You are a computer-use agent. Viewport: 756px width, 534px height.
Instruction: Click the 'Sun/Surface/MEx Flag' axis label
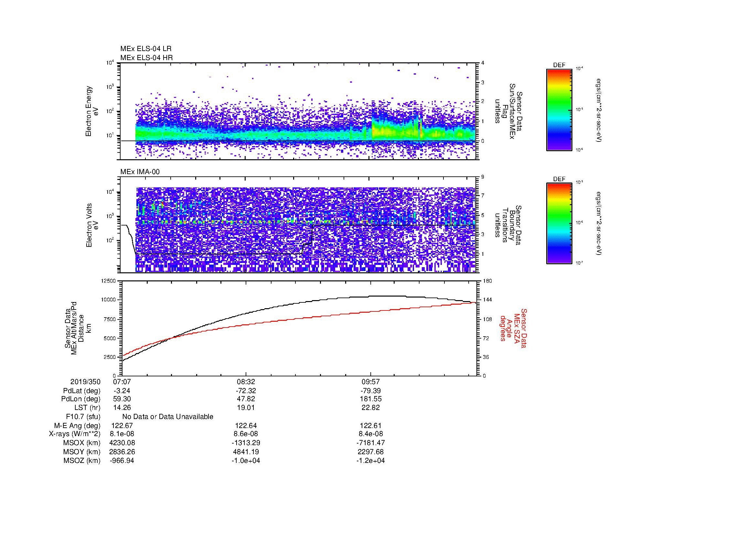click(x=508, y=111)
